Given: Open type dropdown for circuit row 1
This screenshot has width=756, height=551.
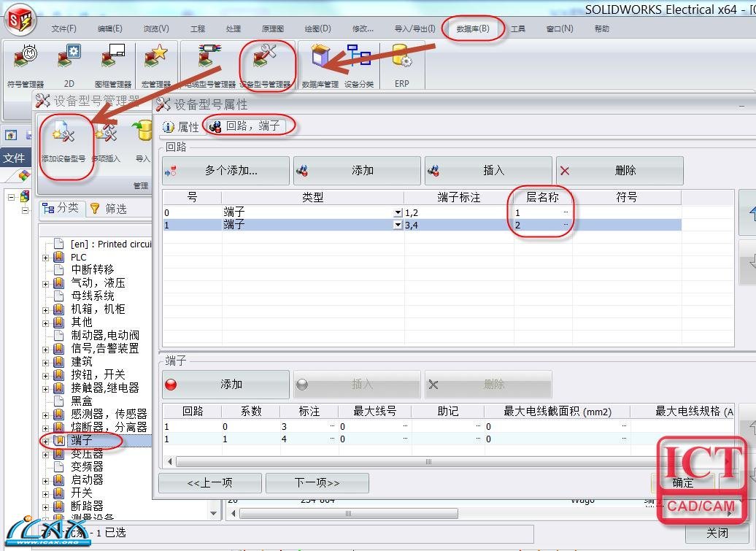Looking at the screenshot, I should (398, 225).
